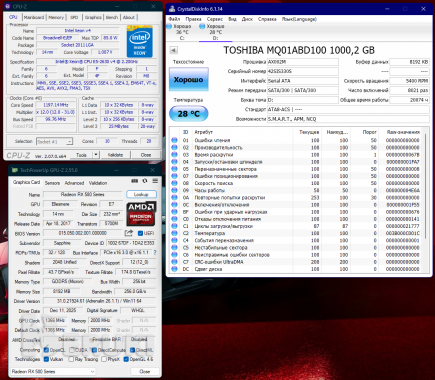This screenshot has width=435, height=380.
Task: Click the Lookup button in GPU-Z
Action: coord(141,194)
